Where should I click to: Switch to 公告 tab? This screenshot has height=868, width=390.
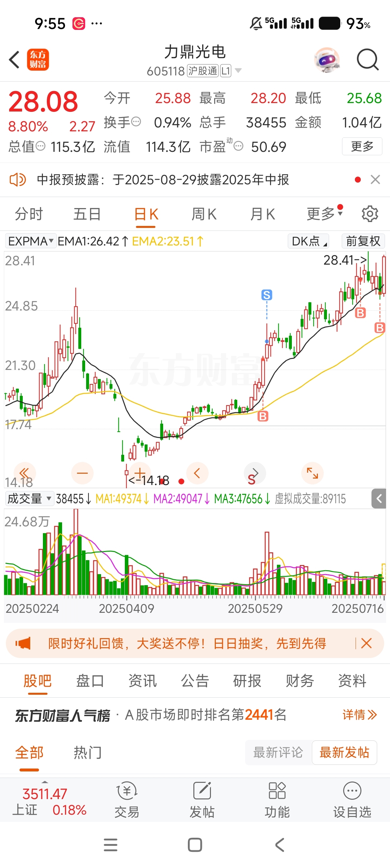click(195, 681)
